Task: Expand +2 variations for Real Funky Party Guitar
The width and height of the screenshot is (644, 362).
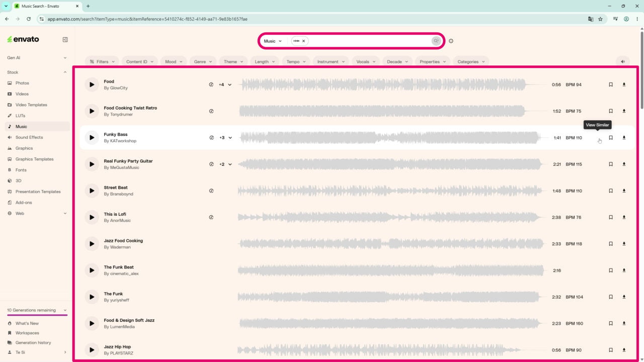Action: pos(225,164)
